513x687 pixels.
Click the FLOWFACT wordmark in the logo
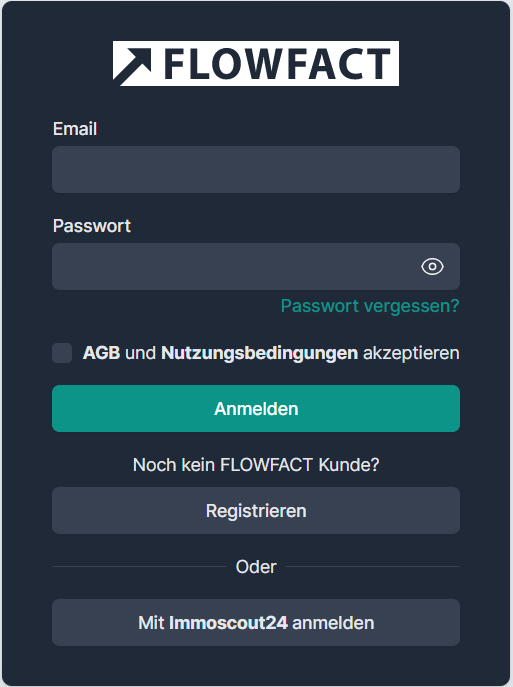point(277,64)
